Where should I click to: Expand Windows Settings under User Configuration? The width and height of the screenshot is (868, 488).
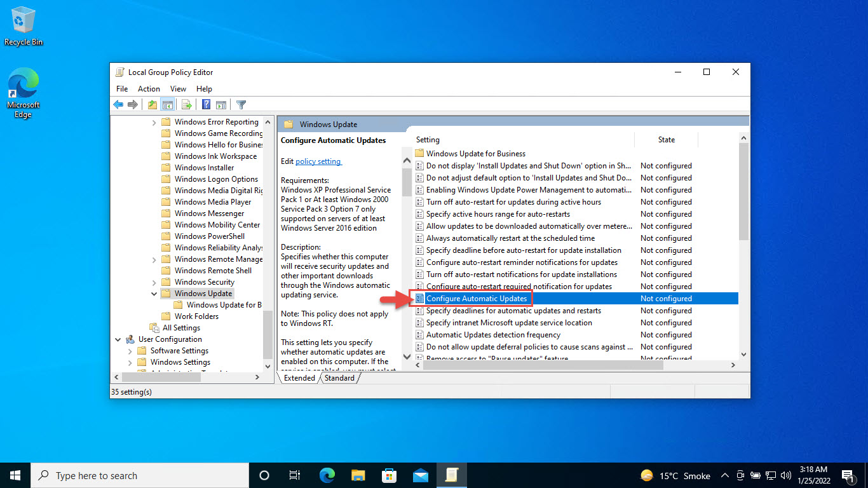click(x=130, y=362)
